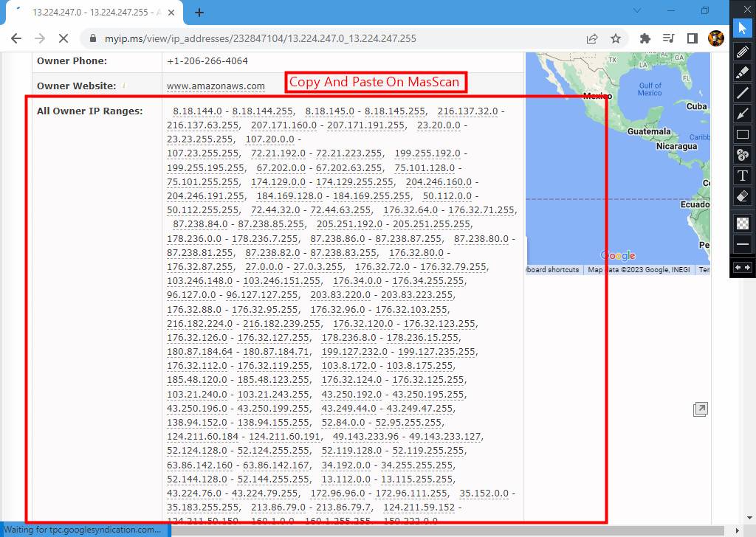Expand the annotation toolbar arrows
Image resolution: width=756 pixels, height=537 pixels.
tap(743, 267)
